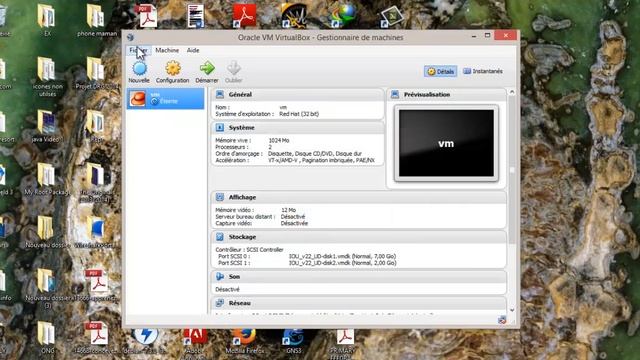Start the VM with the Démarrer arrow

pos(207,72)
